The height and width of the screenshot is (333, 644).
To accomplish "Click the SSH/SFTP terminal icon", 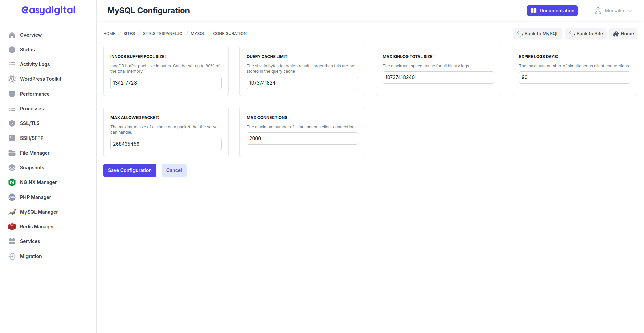I will pos(12,138).
